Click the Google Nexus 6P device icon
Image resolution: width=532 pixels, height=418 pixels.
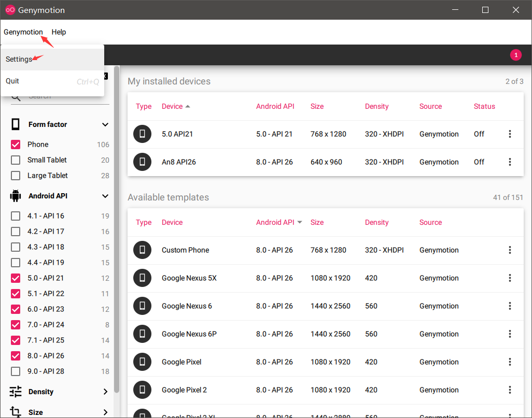click(142, 334)
